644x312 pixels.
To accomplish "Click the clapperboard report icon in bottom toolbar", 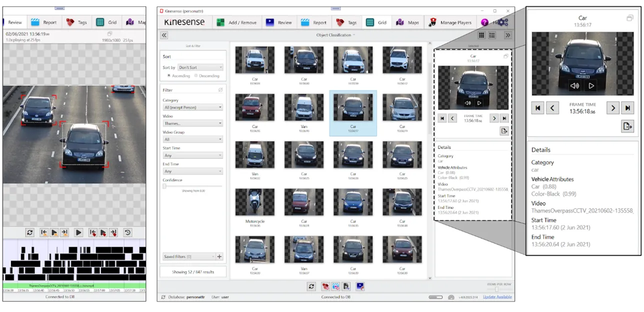I will (336, 287).
